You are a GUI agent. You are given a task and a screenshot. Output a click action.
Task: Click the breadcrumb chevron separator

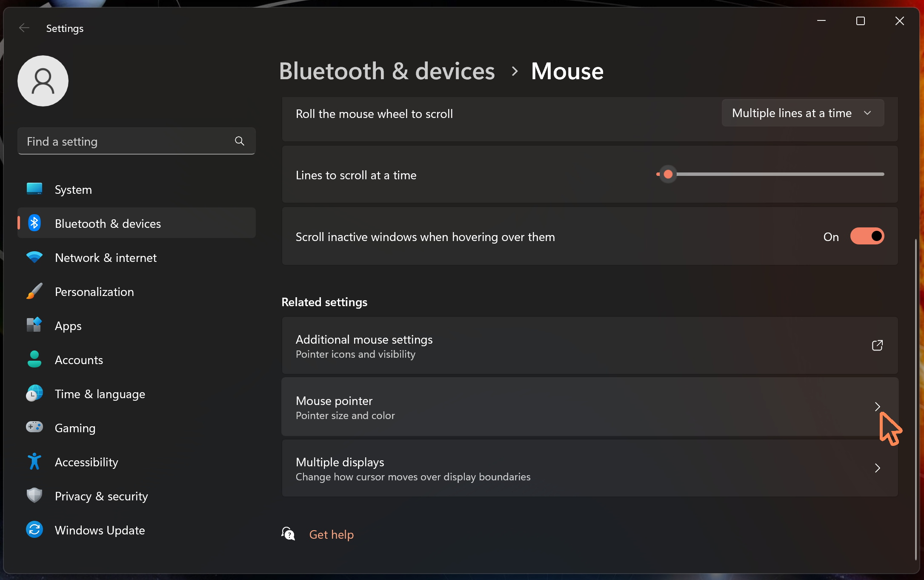coord(515,71)
